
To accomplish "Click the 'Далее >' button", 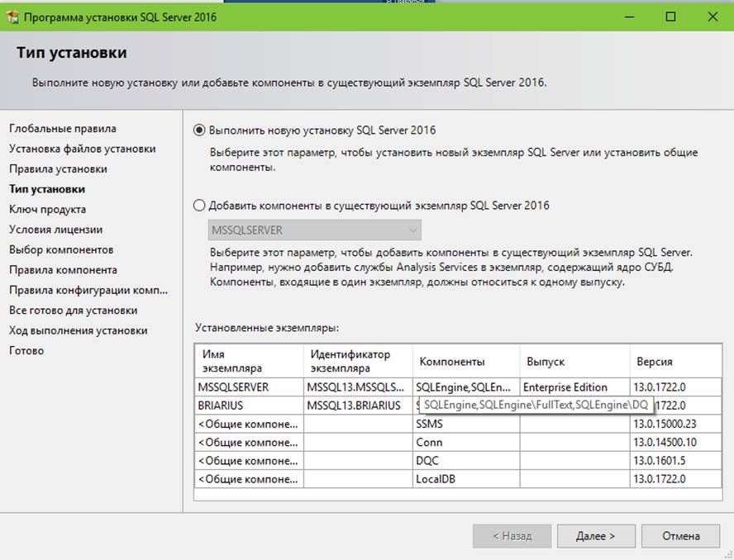I will coord(596,536).
